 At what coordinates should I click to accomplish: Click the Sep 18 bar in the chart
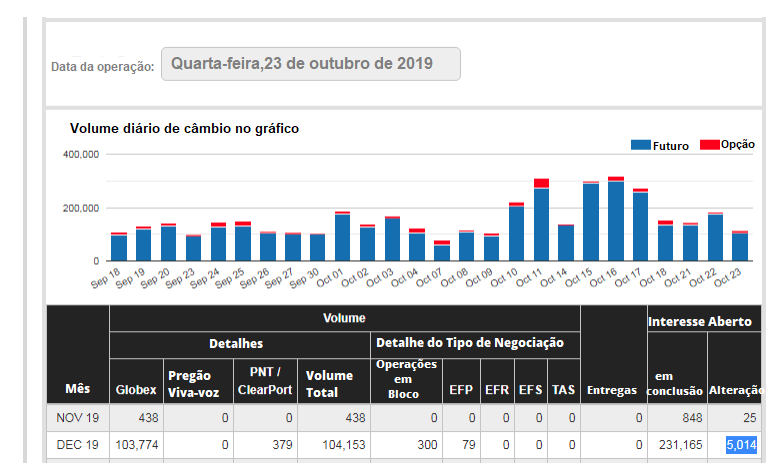(119, 247)
